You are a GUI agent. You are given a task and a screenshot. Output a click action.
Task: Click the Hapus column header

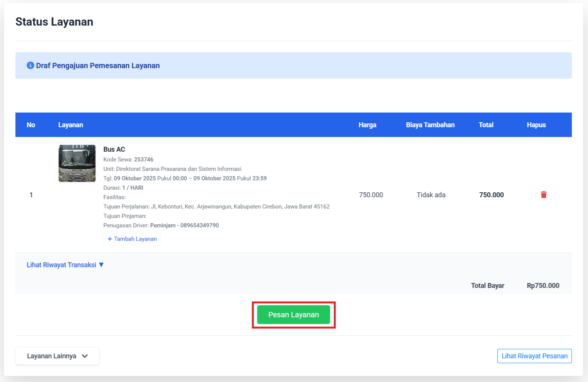tap(536, 125)
